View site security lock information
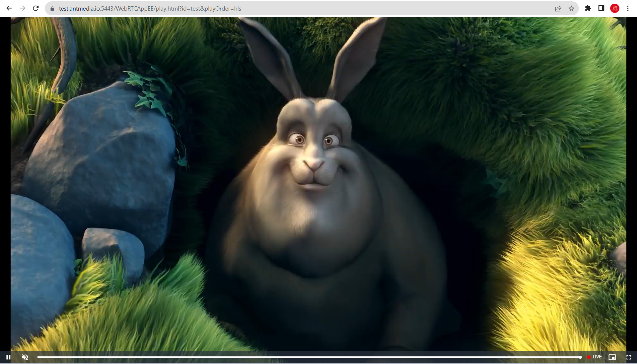 (52, 9)
